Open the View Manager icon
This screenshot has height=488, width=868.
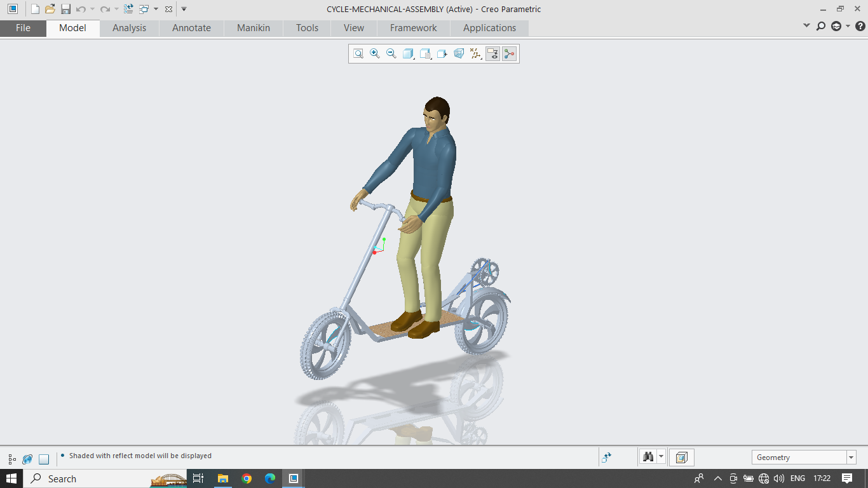pos(459,54)
